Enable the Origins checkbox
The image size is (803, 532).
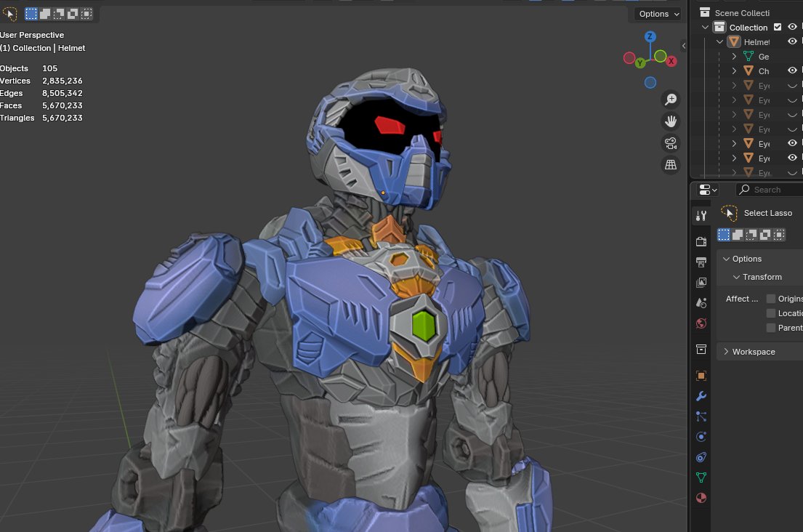point(771,299)
